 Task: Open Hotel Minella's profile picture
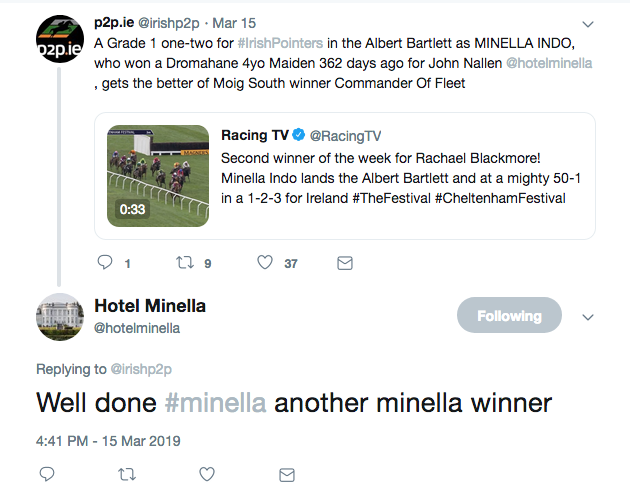point(60,317)
